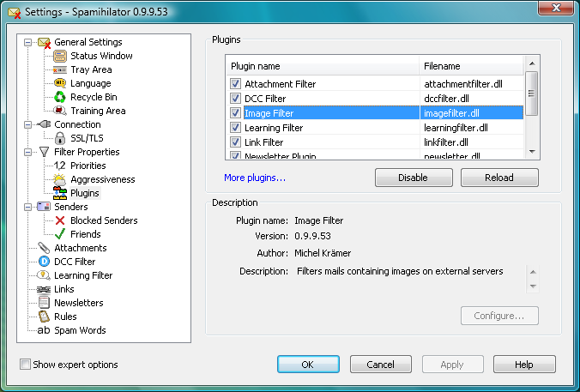
Task: Click the Learning Filter lightbulb icon
Action: click(44, 275)
